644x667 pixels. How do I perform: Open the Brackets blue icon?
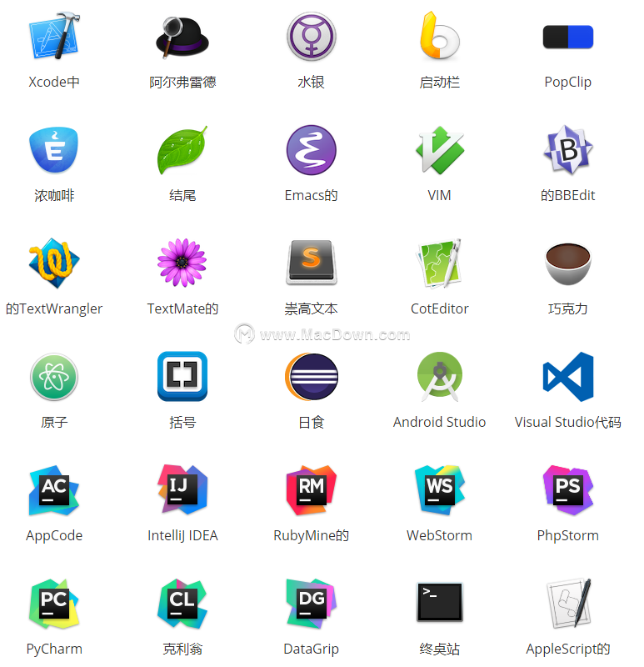pos(182,377)
